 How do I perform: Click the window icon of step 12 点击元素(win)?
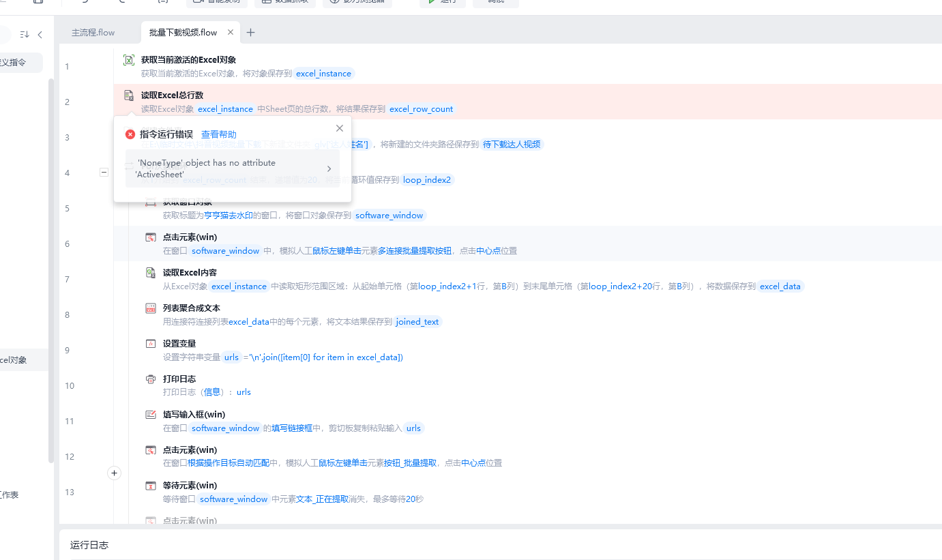pyautogui.click(x=151, y=450)
